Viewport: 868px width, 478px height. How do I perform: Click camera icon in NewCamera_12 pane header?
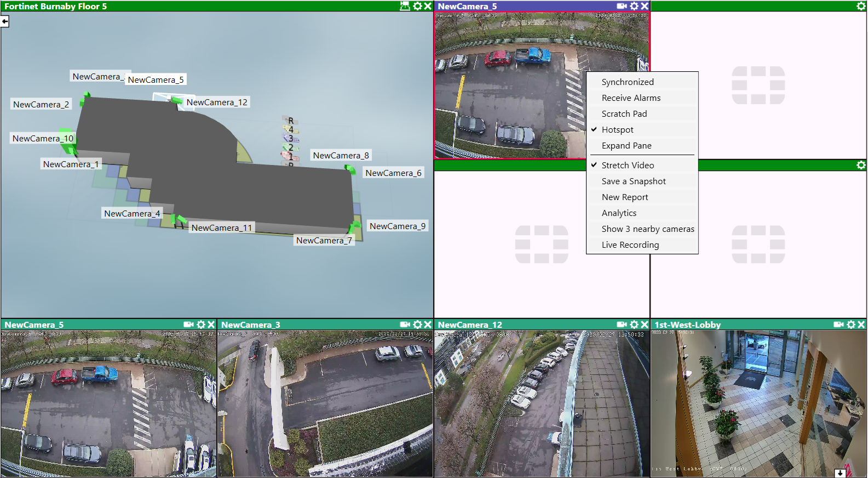point(622,325)
